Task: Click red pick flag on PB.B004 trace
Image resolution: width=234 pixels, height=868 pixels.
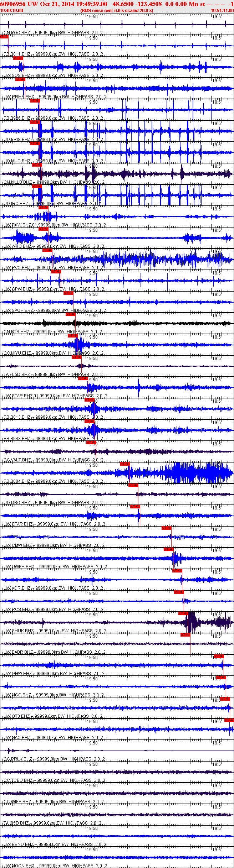Action: (x=125, y=464)
